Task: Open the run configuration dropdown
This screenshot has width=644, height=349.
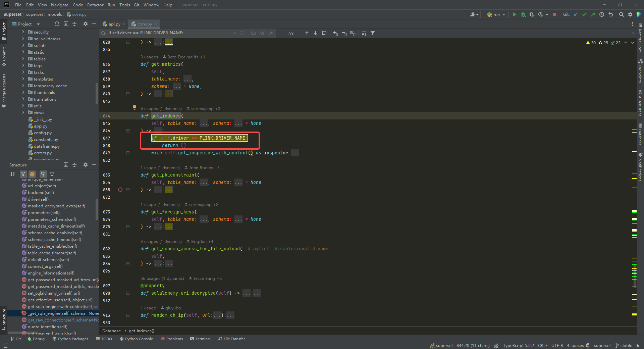Action: click(496, 14)
